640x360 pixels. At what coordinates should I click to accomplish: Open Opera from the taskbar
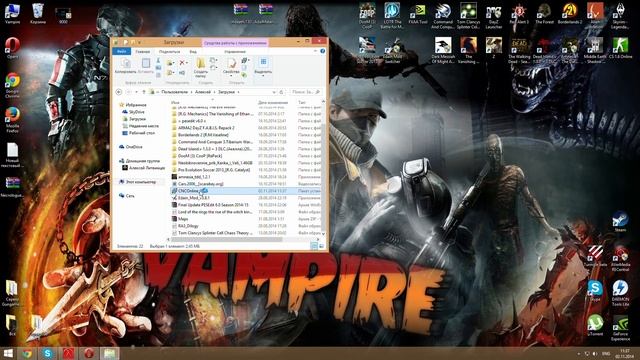point(89,353)
